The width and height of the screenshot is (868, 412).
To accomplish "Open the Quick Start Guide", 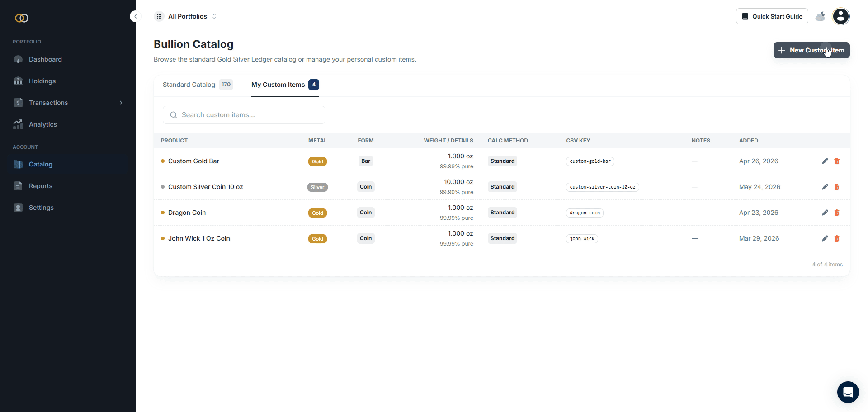I will pos(772,16).
